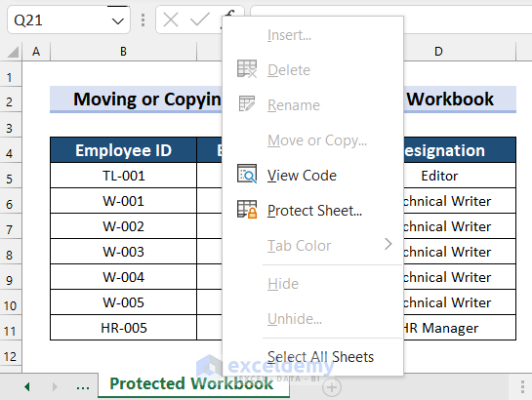This screenshot has width=532, height=400.
Task: Click the new sheet plus icon
Action: pos(332,387)
